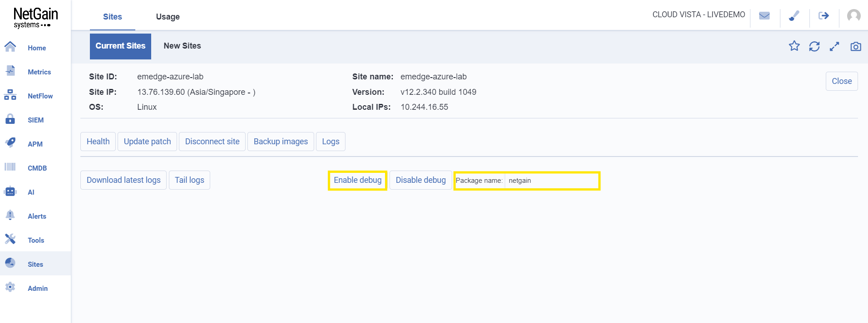Viewport: 868px width, 323px height.
Task: Click the AI robot icon
Action: [10, 191]
